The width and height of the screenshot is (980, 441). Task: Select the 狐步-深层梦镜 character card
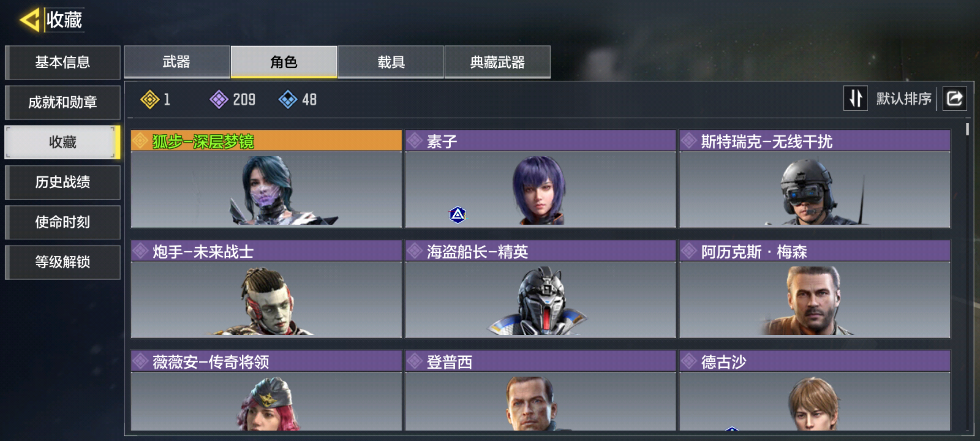click(x=266, y=179)
